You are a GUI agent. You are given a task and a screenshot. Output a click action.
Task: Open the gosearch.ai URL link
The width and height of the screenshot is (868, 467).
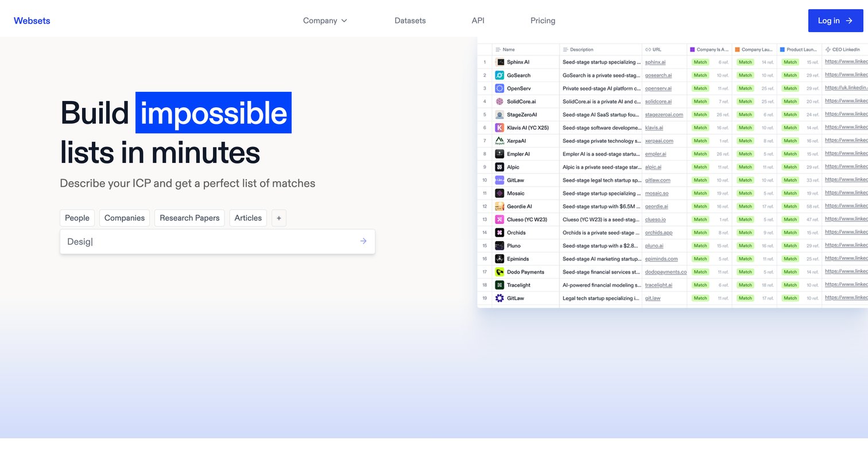click(658, 75)
